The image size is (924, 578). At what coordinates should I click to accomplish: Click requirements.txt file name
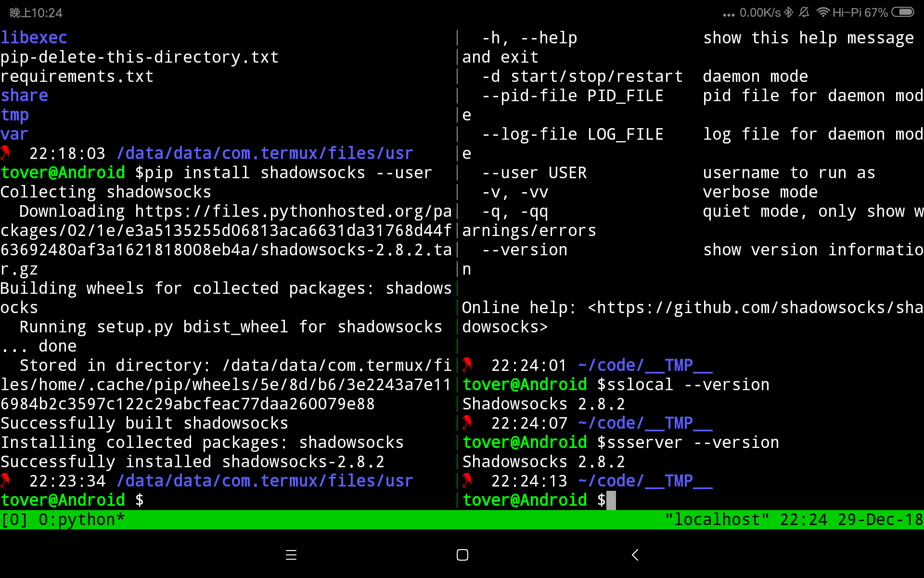[x=77, y=76]
